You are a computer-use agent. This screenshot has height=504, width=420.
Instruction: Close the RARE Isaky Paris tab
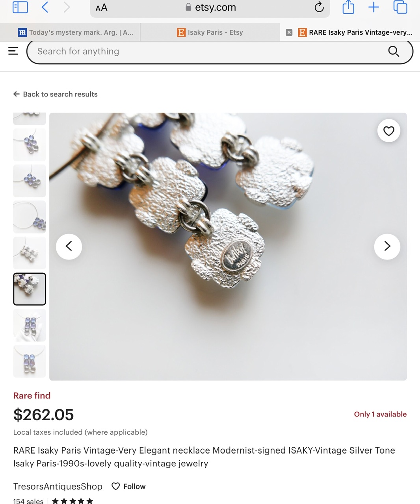click(289, 32)
